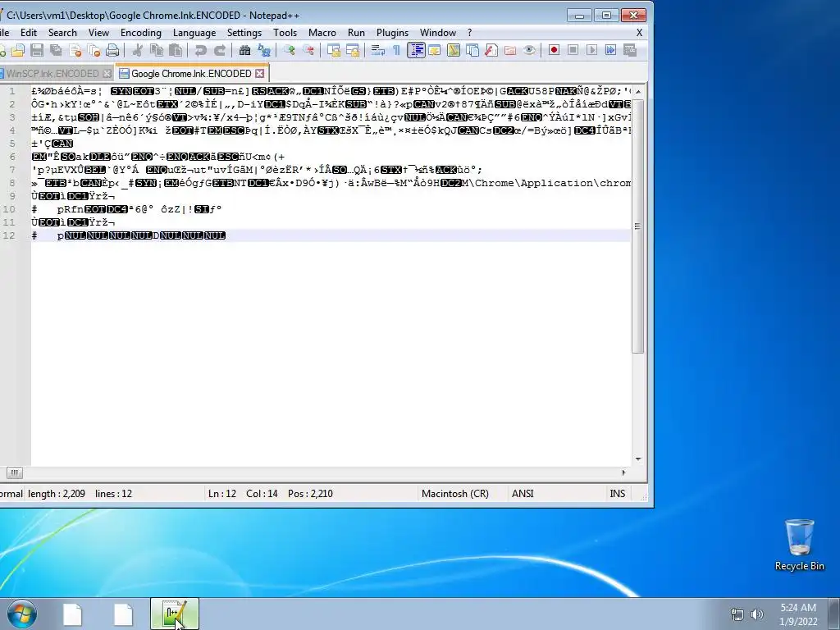
Task: Save the recorded macro icon
Action: pos(629,50)
